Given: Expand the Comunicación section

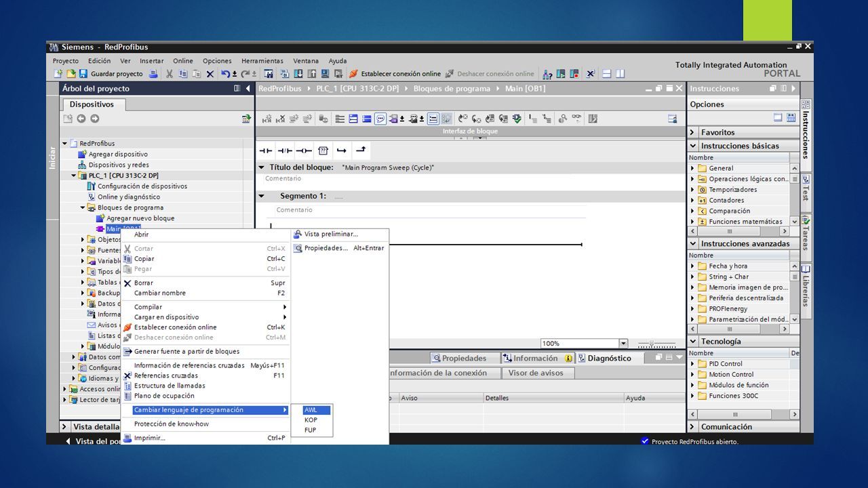Looking at the screenshot, I should (693, 427).
